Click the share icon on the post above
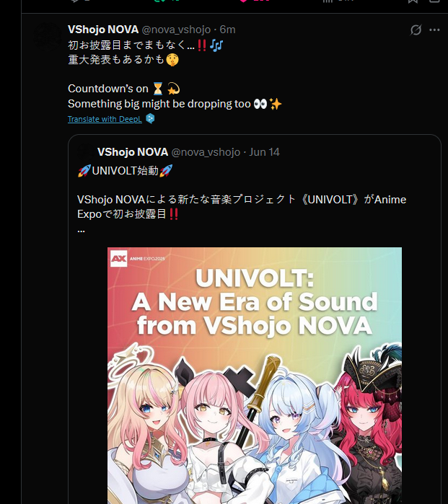Image resolution: width=448 pixels, height=504 pixels. (x=434, y=1)
